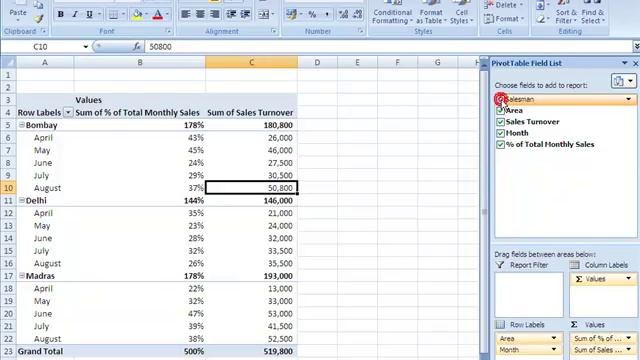The image size is (640, 360).
Task: Select row 10 header
Action: (8, 188)
